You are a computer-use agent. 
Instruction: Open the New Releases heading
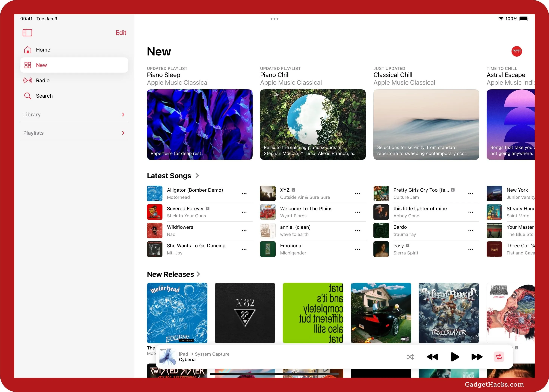(x=170, y=274)
